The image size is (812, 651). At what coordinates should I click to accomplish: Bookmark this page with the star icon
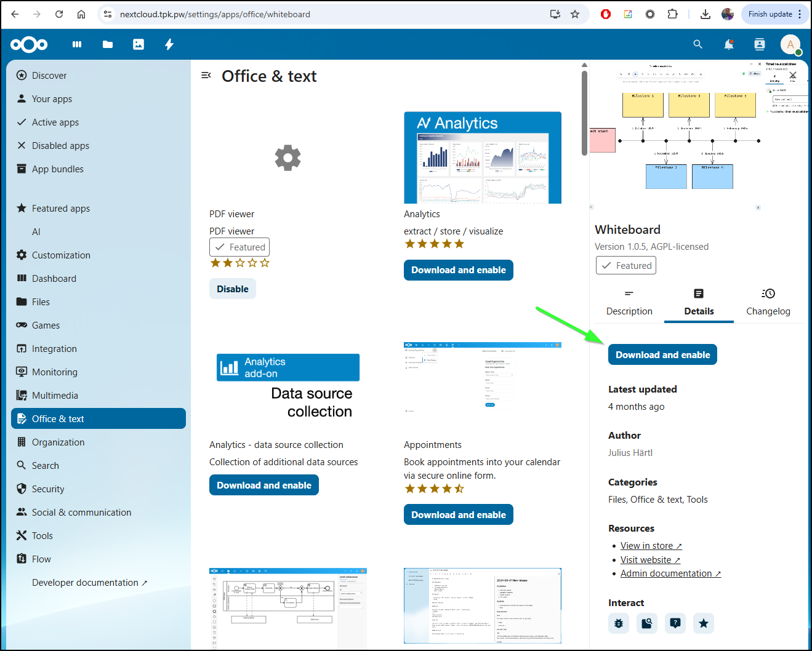(x=575, y=14)
